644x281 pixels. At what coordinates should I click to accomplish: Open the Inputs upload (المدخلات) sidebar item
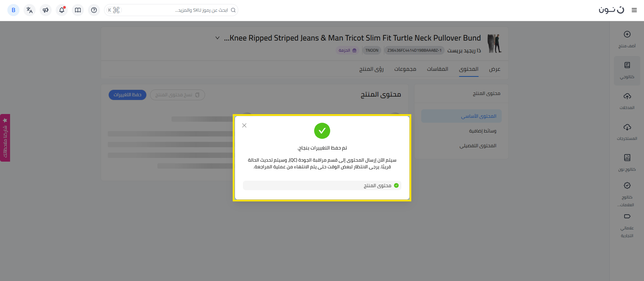[627, 101]
